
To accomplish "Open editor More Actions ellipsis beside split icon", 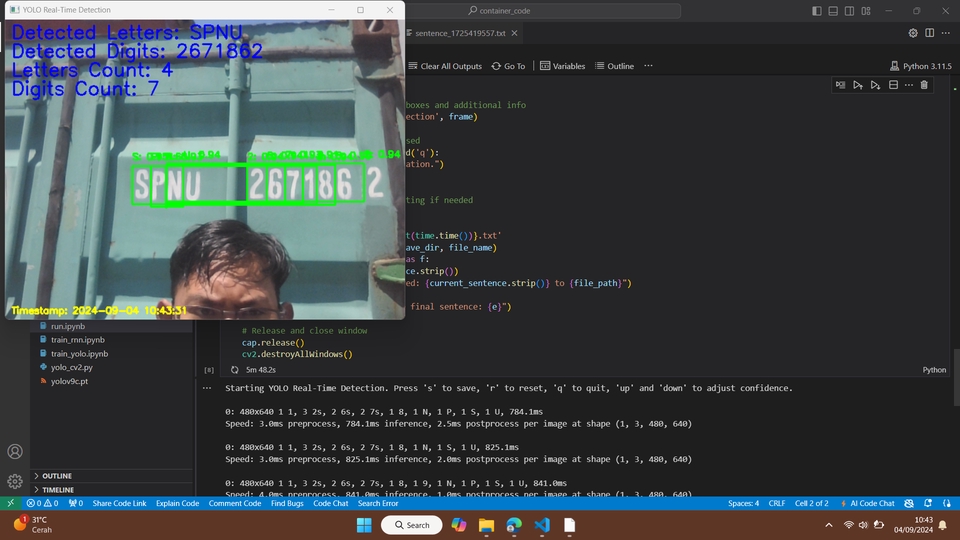I will 946,33.
